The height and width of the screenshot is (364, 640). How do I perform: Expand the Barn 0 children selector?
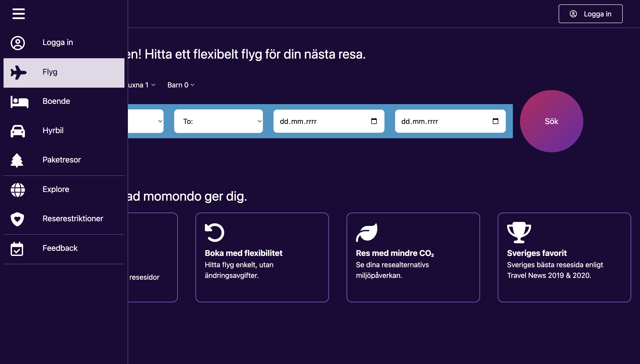pos(181,85)
